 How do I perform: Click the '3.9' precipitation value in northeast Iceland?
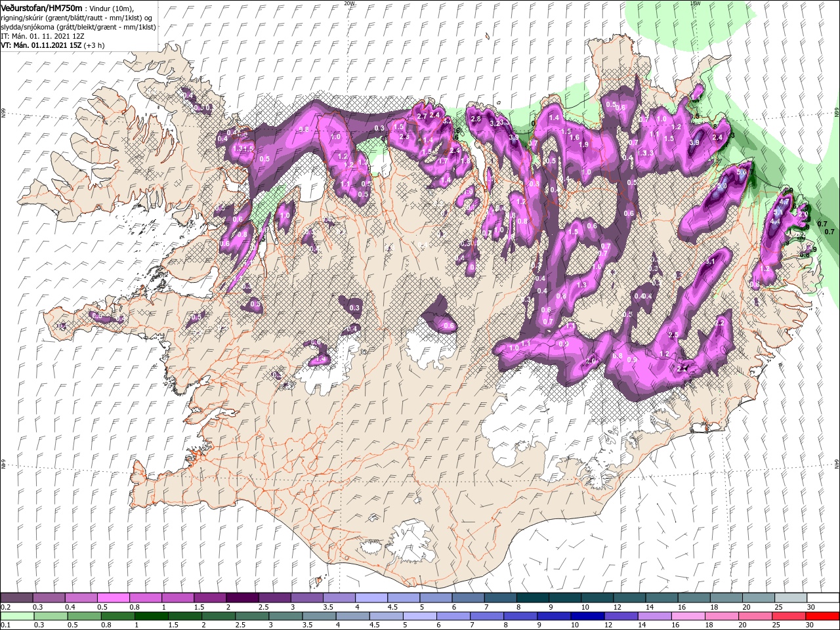[695, 142]
